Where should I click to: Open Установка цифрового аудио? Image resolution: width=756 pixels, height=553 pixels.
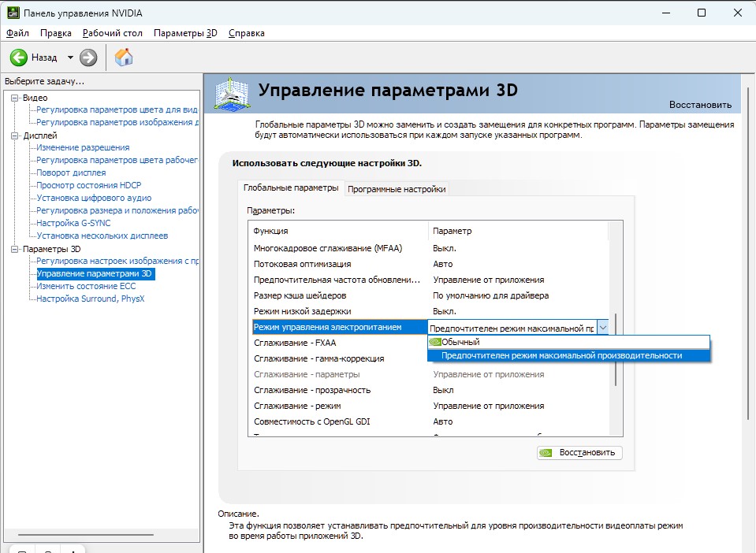tap(94, 198)
